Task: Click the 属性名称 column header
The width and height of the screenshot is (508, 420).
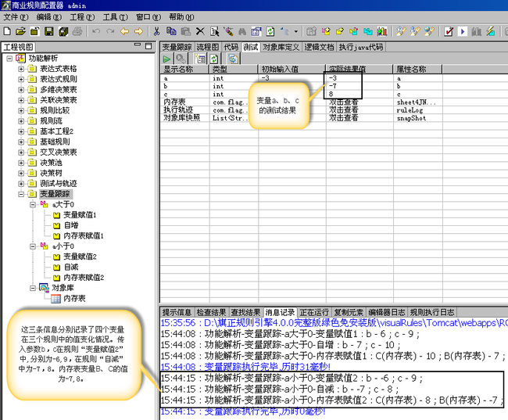Action: [x=417, y=69]
